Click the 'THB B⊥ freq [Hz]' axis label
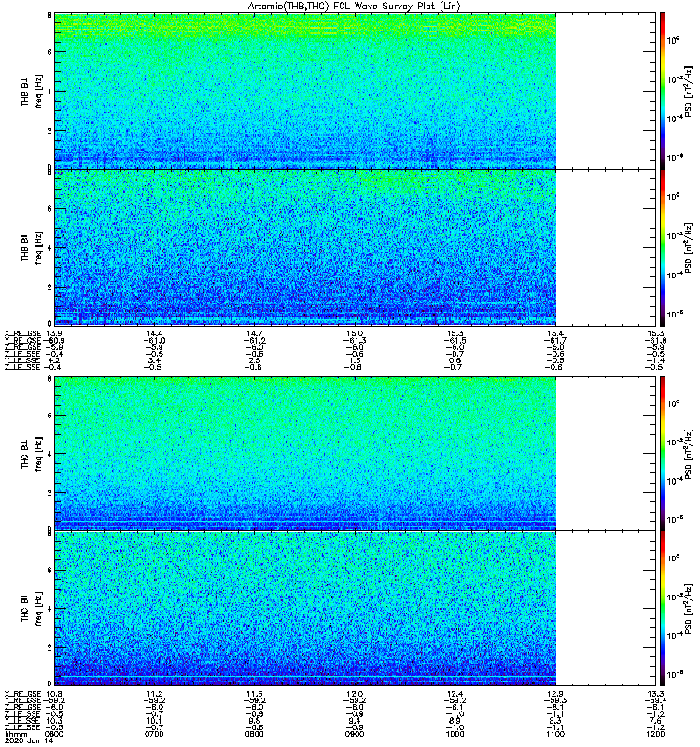The width and height of the screenshot is (700, 747). point(32,91)
